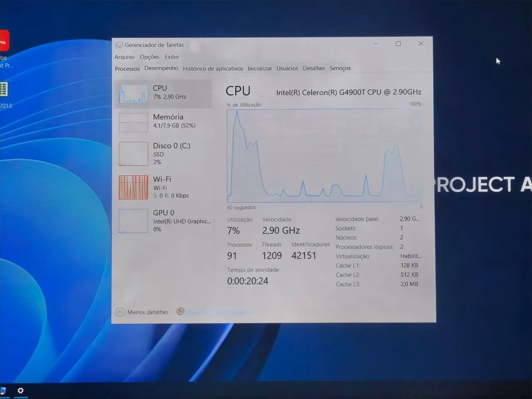Open the Wi-Fi red activity graph
Screen dimensions: 532x399
click(133, 187)
